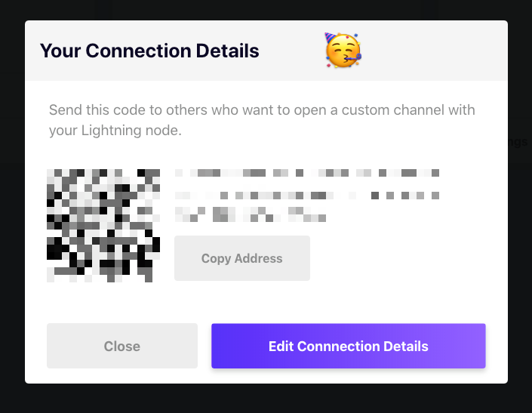Click dark overlay left of the dialog

12,204
